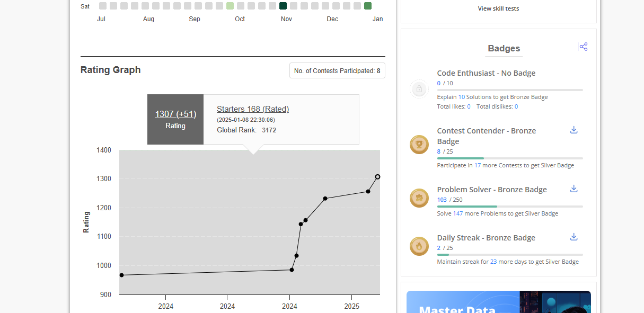
Task: Click the light green Saturday heatmap cell
Action: (x=230, y=6)
